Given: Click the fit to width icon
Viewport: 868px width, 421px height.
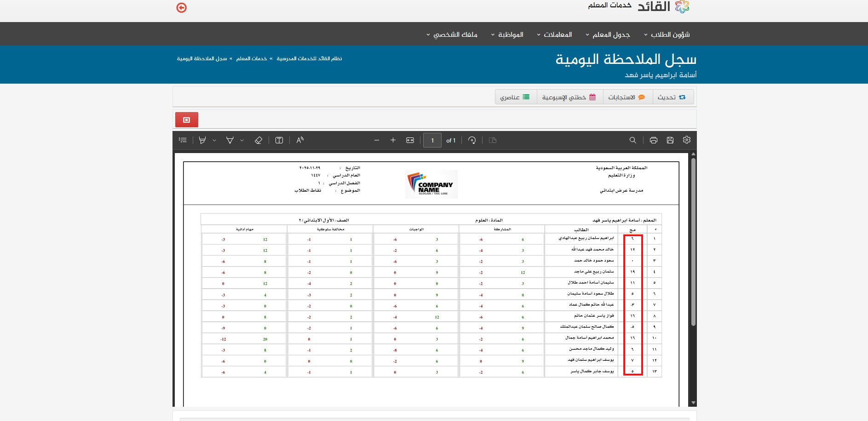Looking at the screenshot, I should (x=410, y=140).
